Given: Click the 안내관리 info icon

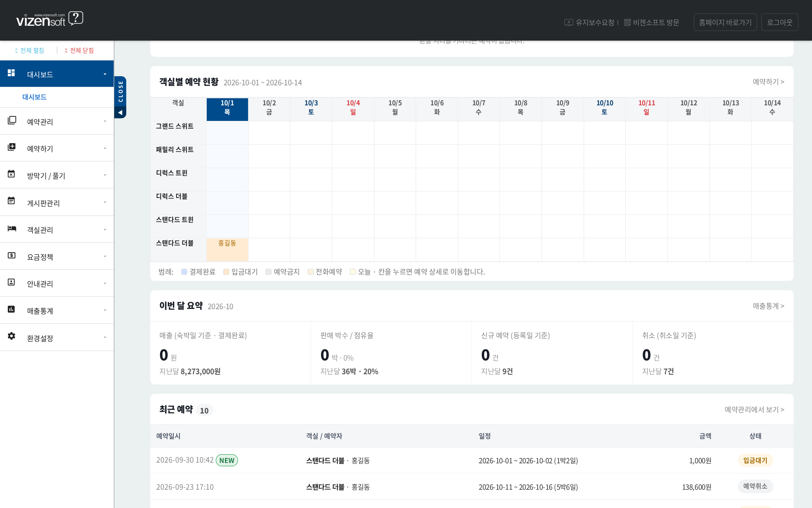Looking at the screenshot, I should pyautogui.click(x=11, y=282).
